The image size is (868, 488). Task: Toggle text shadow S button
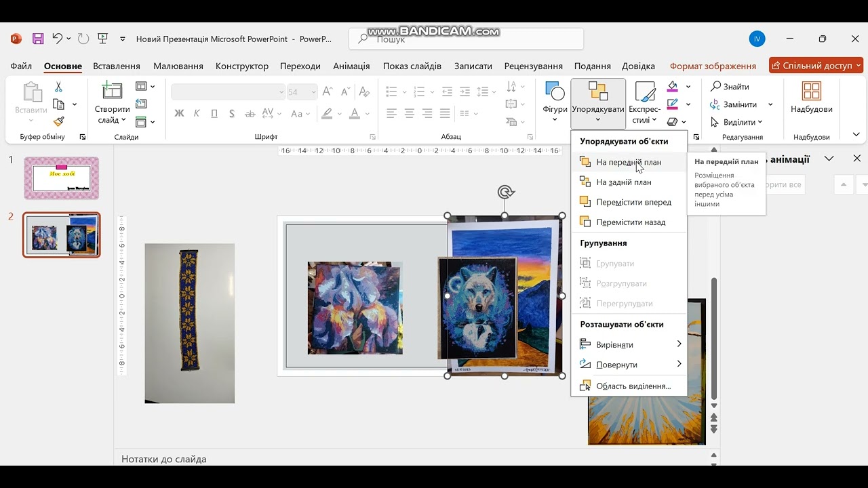232,113
